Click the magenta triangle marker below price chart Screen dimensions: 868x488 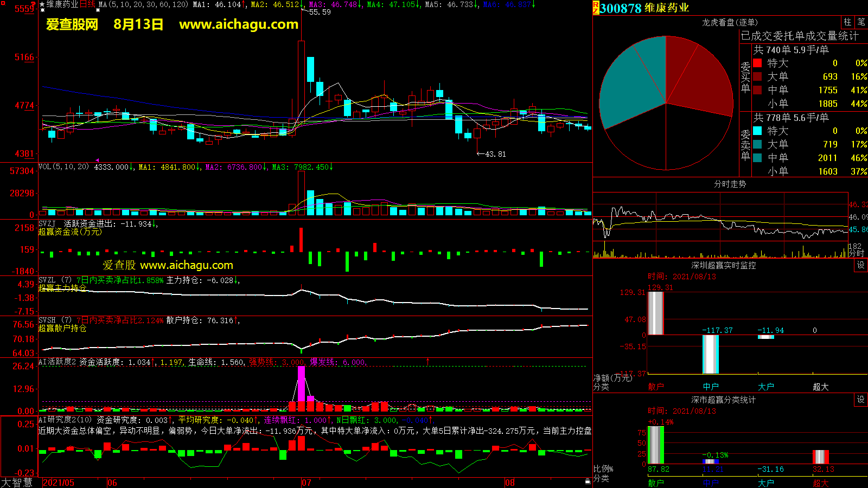coord(97,160)
